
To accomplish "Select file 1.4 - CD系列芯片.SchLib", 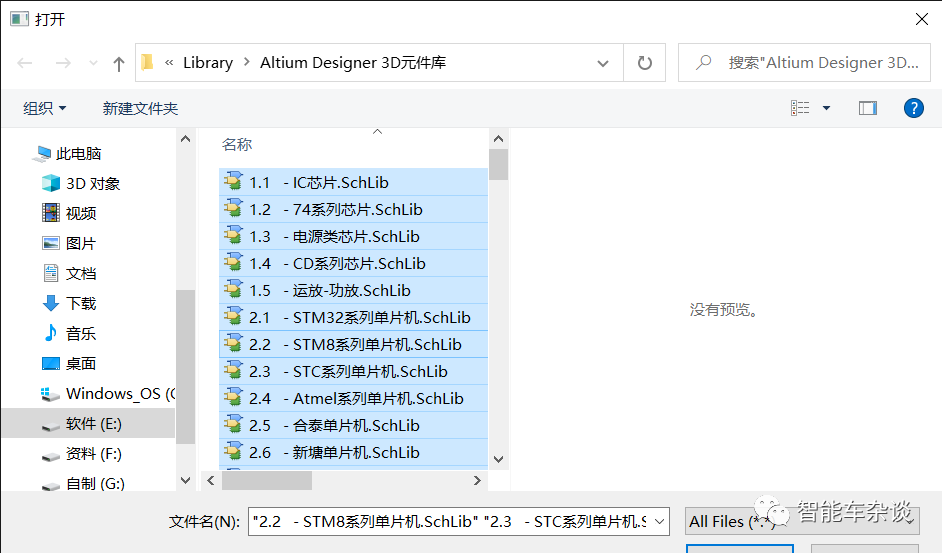I will click(353, 263).
